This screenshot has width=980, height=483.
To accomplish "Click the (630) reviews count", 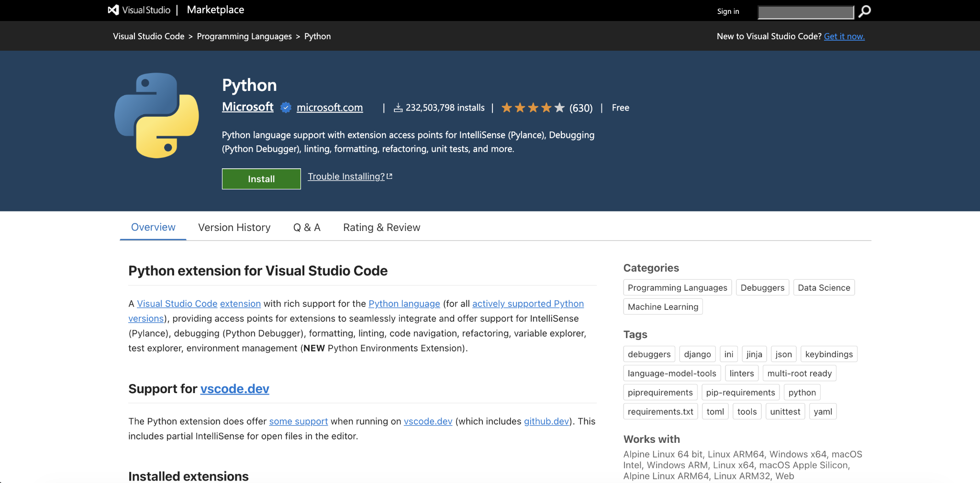I will [x=581, y=108].
